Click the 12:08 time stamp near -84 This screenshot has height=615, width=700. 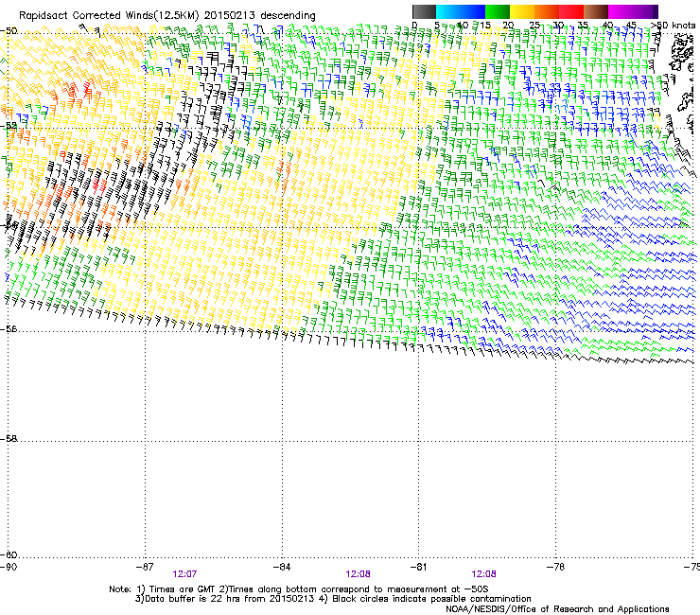coord(358,574)
